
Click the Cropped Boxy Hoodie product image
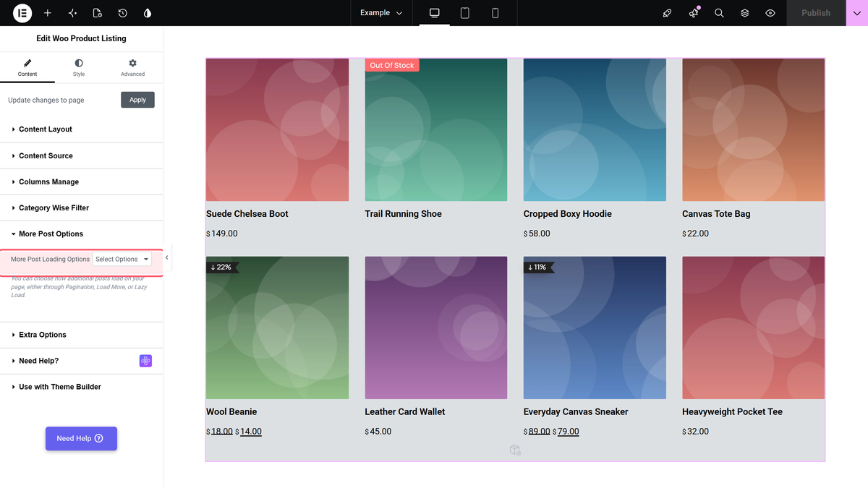(595, 130)
